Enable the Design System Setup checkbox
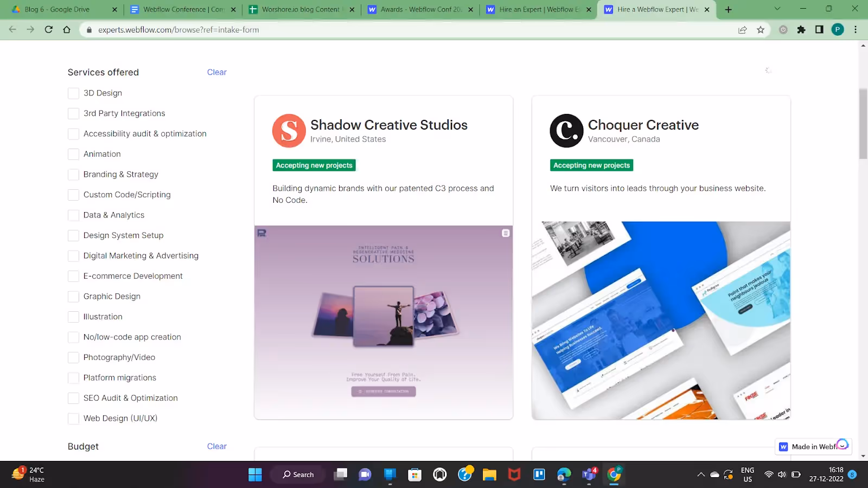 pyautogui.click(x=73, y=235)
